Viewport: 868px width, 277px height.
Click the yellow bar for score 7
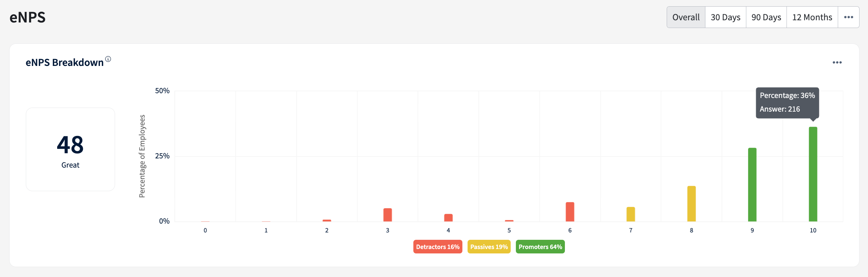point(631,214)
